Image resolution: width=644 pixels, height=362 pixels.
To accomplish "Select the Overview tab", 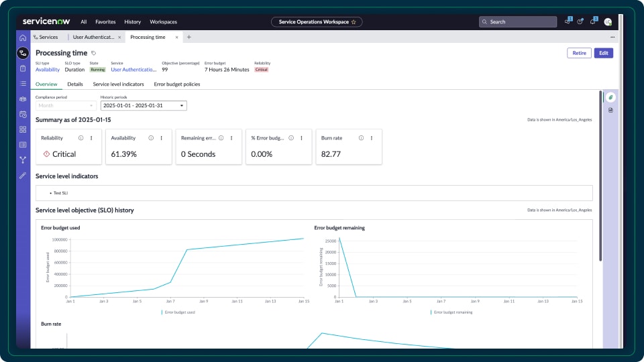I will (x=46, y=84).
